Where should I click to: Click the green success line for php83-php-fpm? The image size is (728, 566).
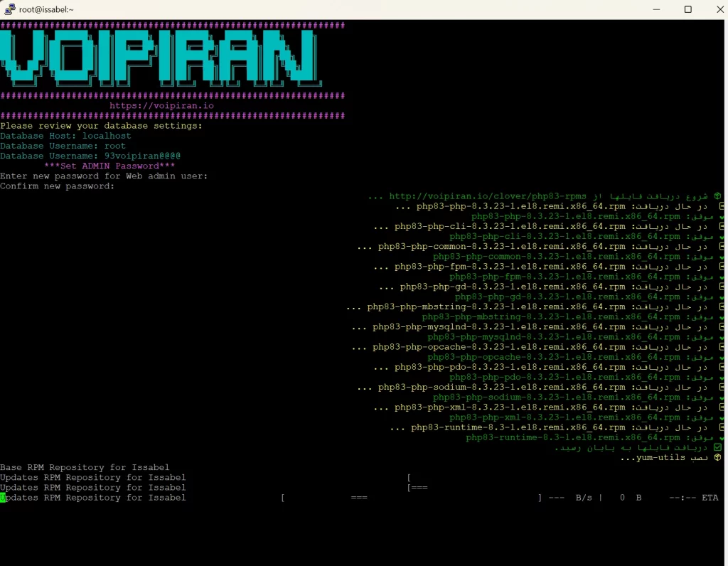click(x=587, y=277)
